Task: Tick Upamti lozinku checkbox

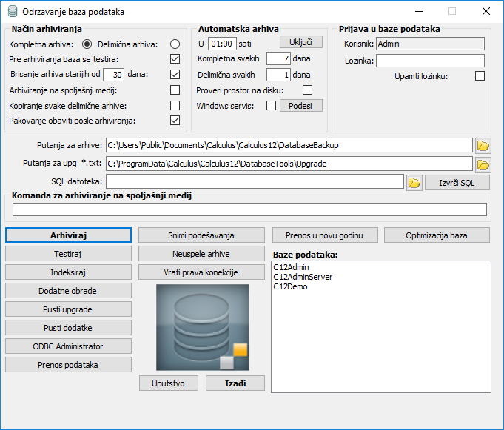Action: click(x=479, y=75)
